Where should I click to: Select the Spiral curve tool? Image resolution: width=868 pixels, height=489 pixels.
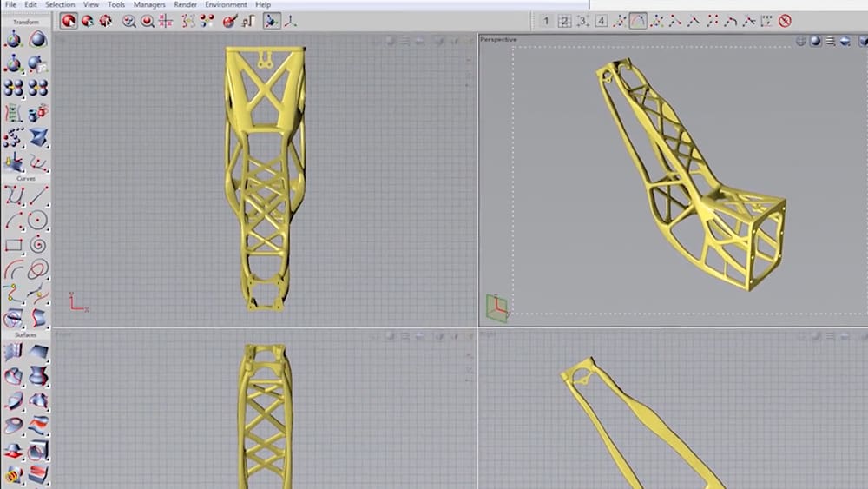point(37,245)
